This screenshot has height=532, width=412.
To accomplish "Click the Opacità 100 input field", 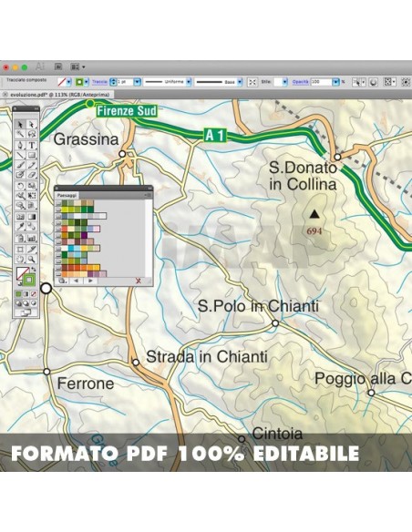I will pyautogui.click(x=321, y=82).
